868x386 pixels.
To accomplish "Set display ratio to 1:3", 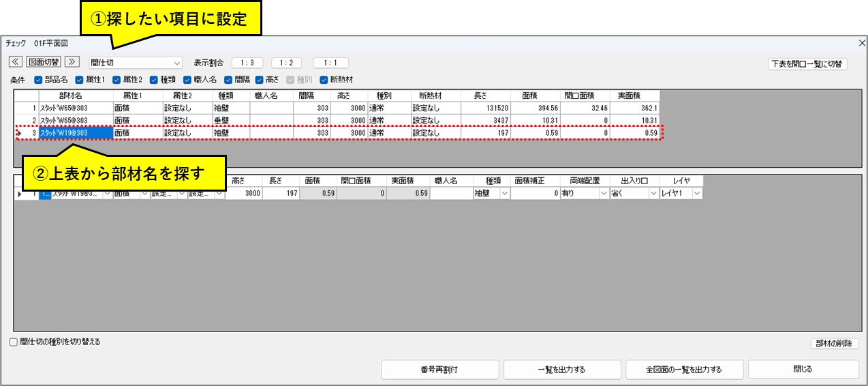I will coord(247,63).
